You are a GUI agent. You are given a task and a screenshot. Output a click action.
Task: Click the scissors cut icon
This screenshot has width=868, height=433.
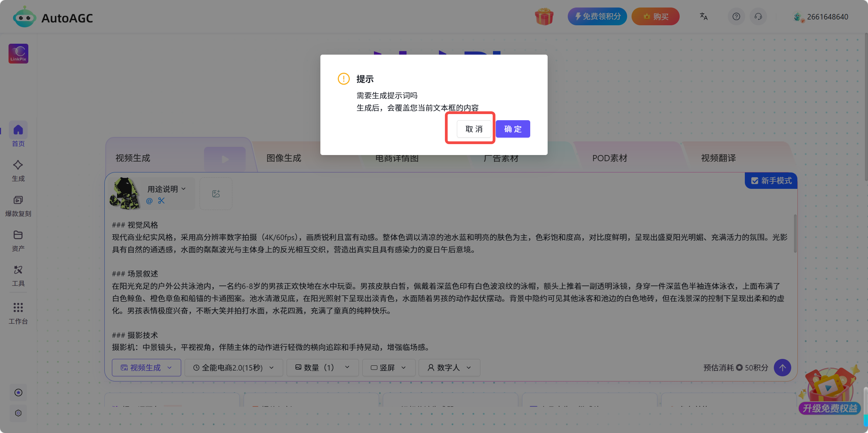(161, 201)
